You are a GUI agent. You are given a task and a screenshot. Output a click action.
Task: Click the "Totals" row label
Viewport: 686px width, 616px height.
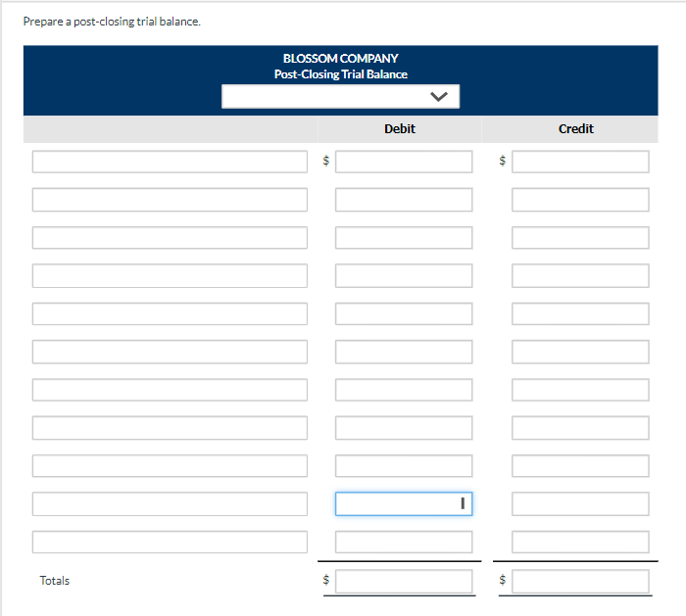point(55,581)
